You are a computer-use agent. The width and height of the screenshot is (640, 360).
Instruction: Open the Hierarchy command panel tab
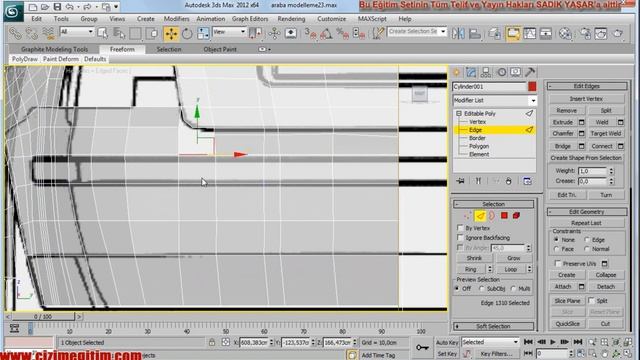pos(486,72)
